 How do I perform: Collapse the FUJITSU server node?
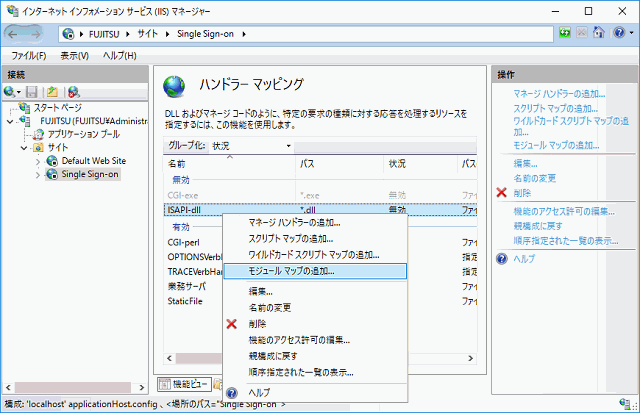click(x=10, y=122)
